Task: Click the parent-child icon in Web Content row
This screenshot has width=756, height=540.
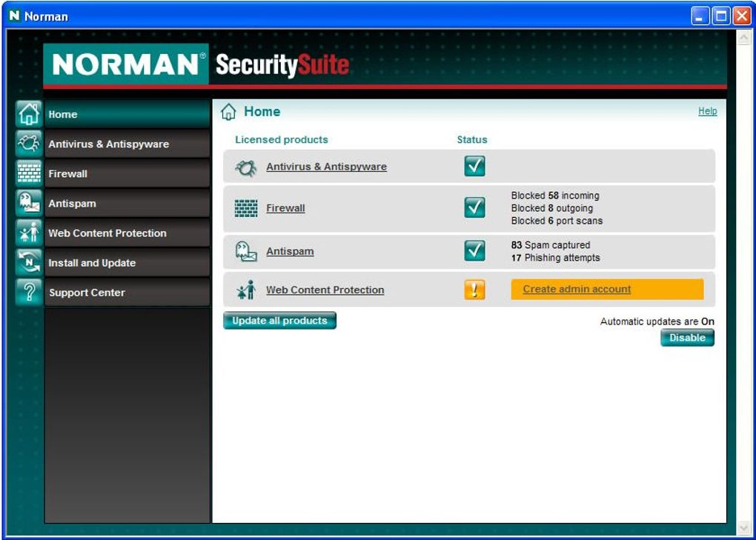Action: [246, 290]
